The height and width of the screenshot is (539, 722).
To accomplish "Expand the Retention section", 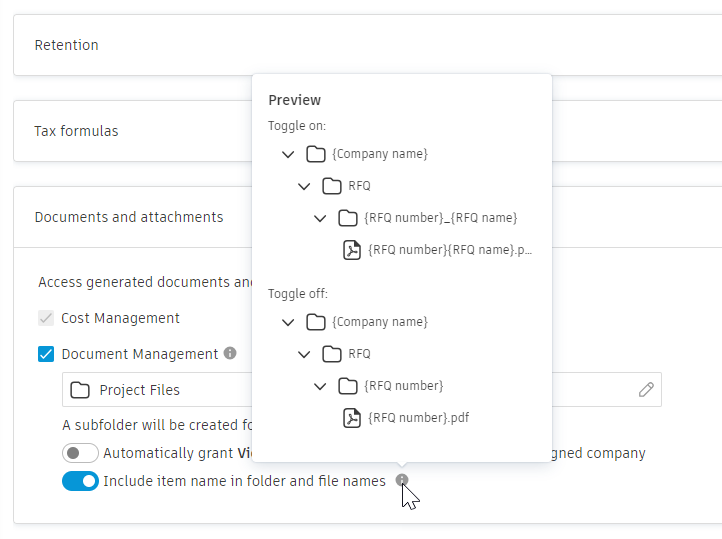I will pyautogui.click(x=130, y=45).
